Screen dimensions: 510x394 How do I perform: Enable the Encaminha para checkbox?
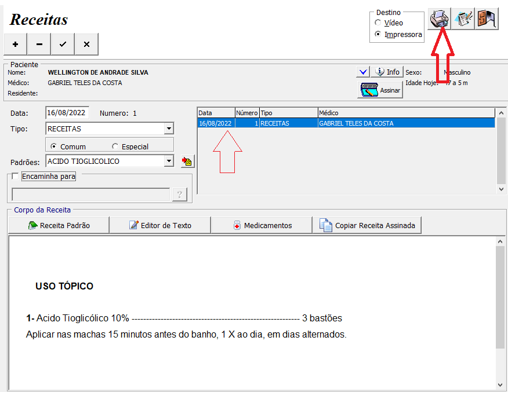[15, 176]
